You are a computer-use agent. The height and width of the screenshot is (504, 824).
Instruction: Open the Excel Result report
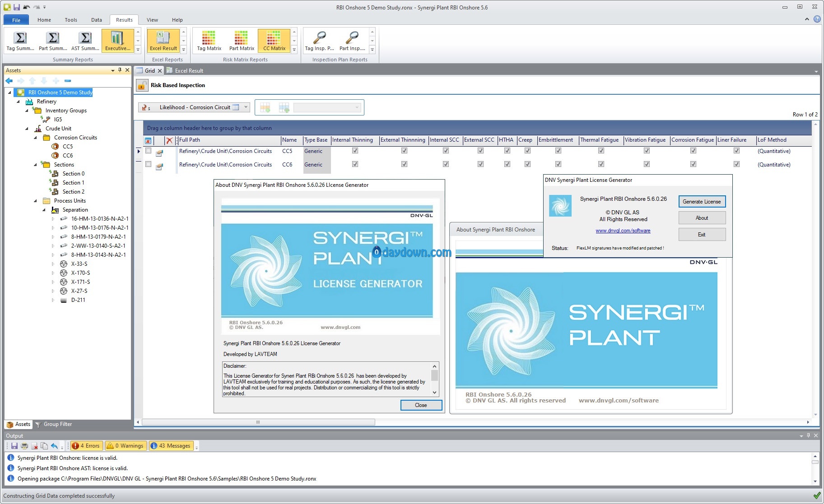(x=163, y=41)
